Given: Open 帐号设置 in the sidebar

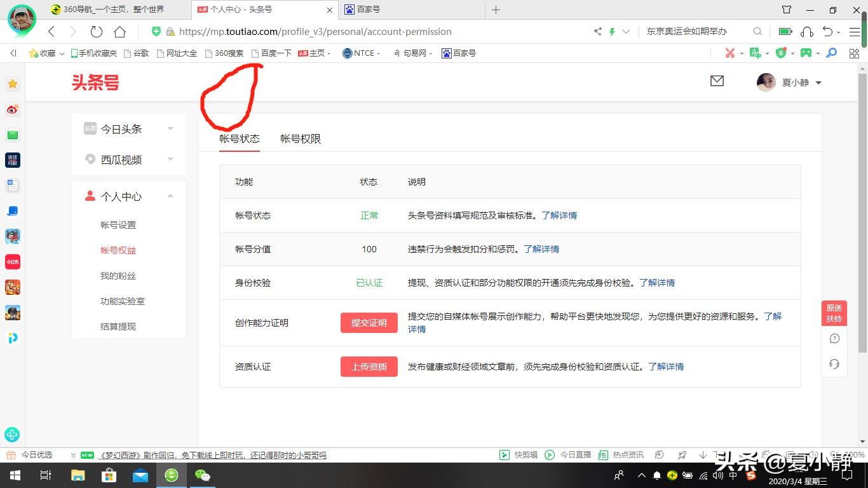Looking at the screenshot, I should coord(118,225).
